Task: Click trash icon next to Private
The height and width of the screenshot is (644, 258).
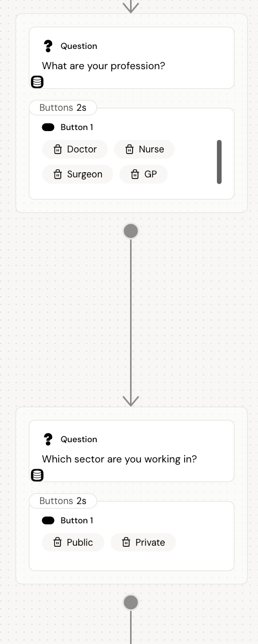Action: (126, 543)
